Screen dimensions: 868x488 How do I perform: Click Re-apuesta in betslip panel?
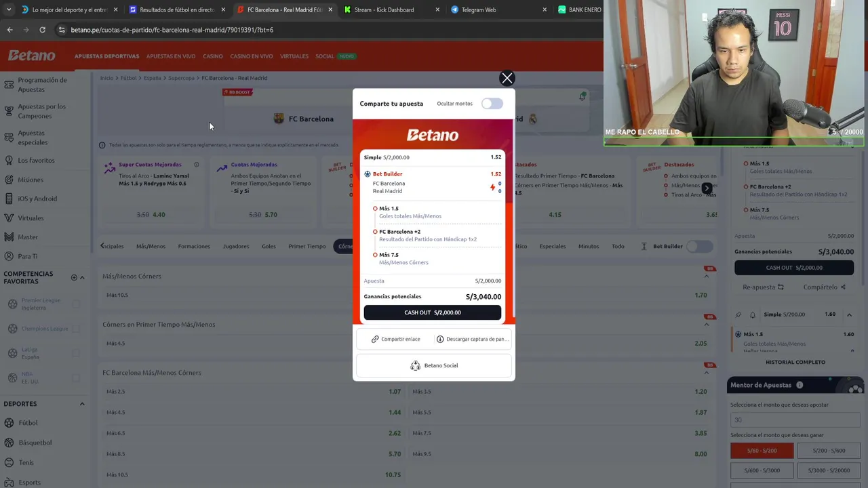(x=763, y=287)
